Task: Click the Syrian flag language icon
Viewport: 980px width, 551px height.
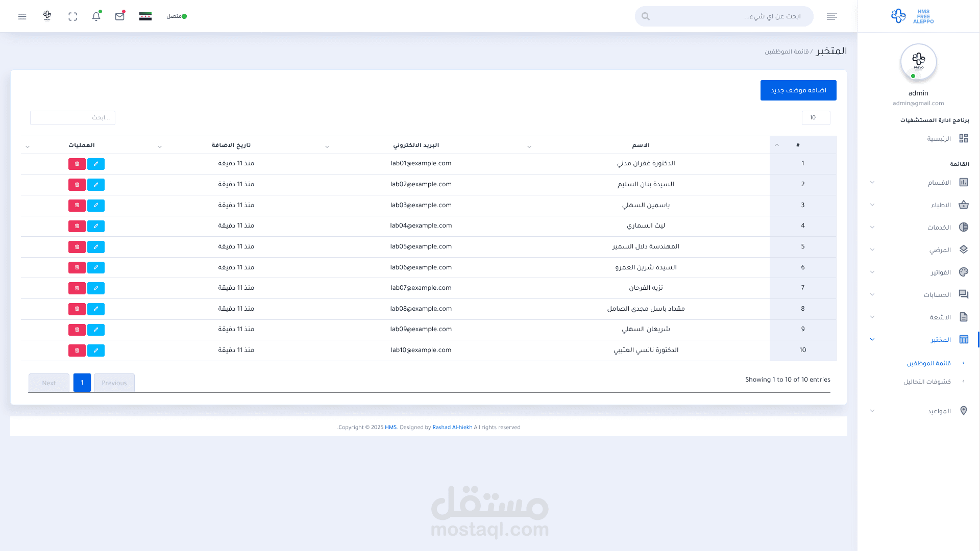Action: pyautogui.click(x=145, y=16)
